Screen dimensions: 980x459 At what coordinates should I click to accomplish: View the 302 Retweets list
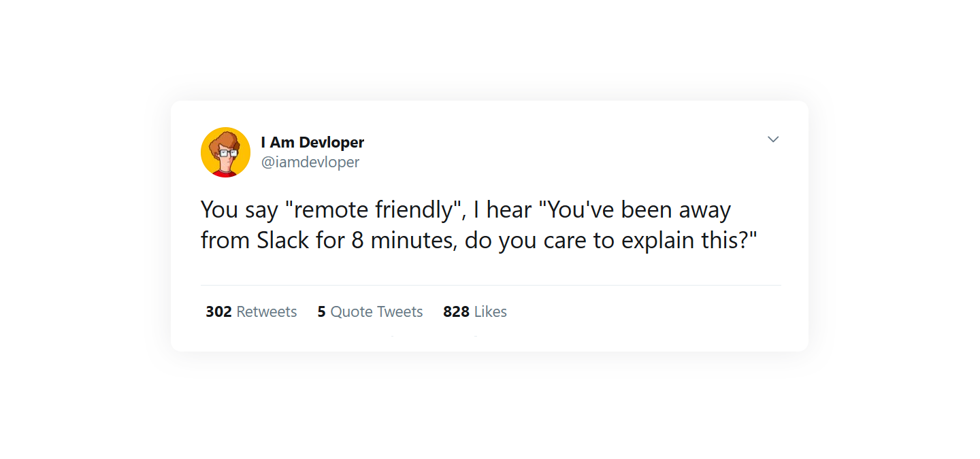pos(251,311)
